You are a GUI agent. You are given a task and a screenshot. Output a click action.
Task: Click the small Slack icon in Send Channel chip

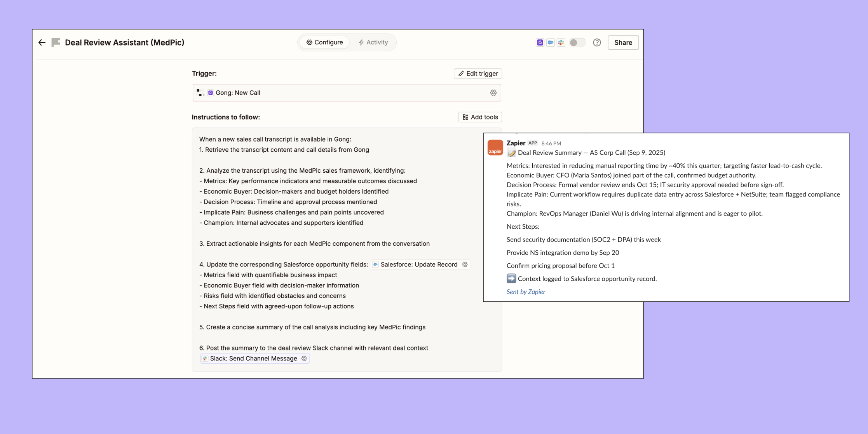205,359
